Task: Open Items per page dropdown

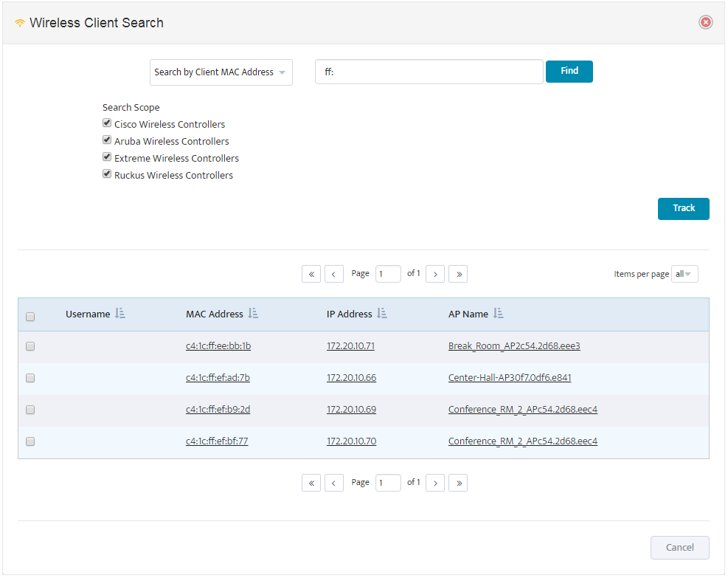Action: [x=684, y=274]
